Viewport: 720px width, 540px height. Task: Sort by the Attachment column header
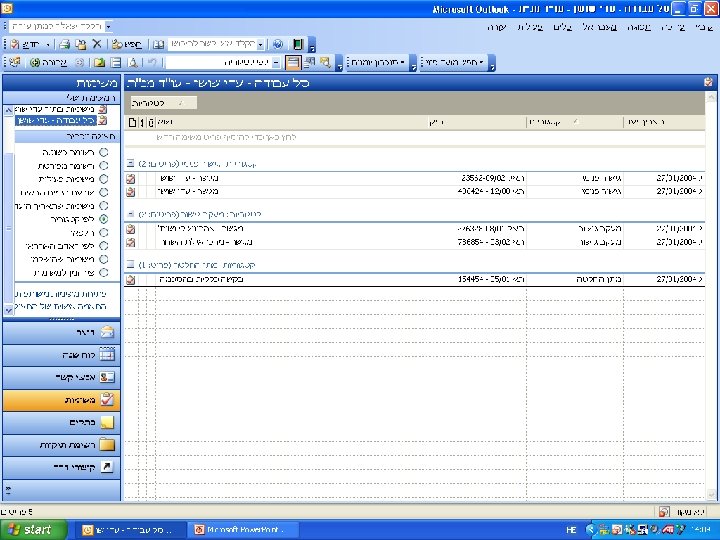(151, 123)
